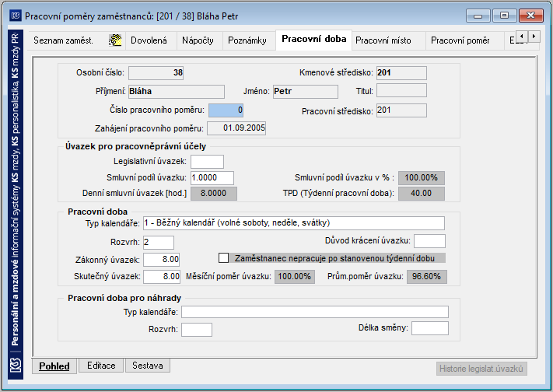This screenshot has width=553, height=392.
Task: Go to the Poznámky tab
Action: [247, 40]
